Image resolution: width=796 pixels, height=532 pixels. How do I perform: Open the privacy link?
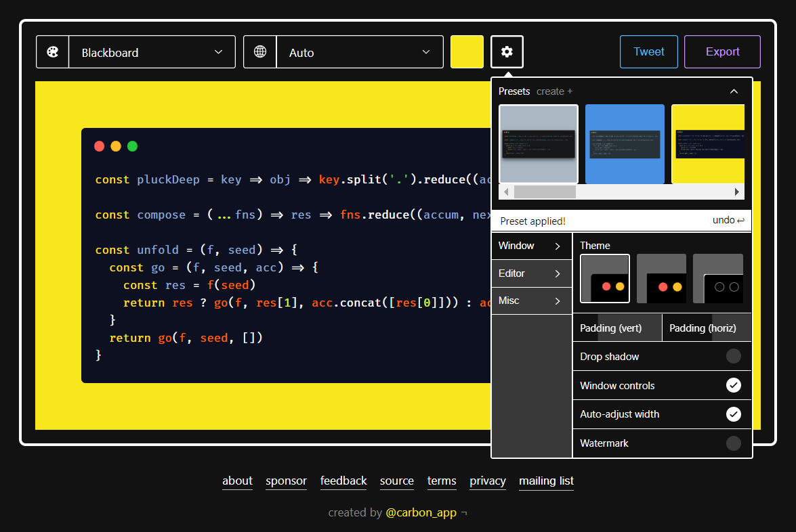[488, 481]
